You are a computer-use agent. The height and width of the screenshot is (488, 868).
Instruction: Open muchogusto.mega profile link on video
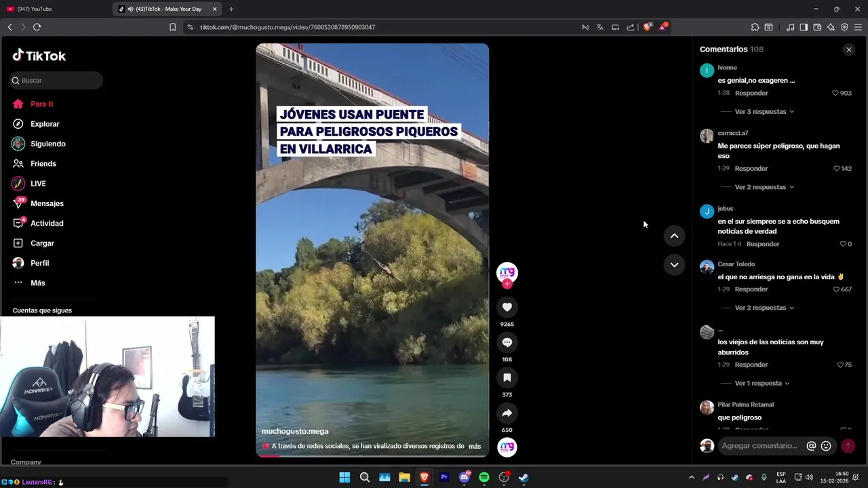click(295, 431)
